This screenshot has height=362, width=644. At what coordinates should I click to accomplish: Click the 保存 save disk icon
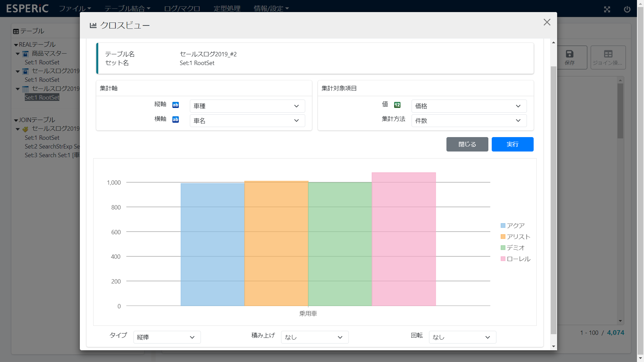tap(569, 54)
